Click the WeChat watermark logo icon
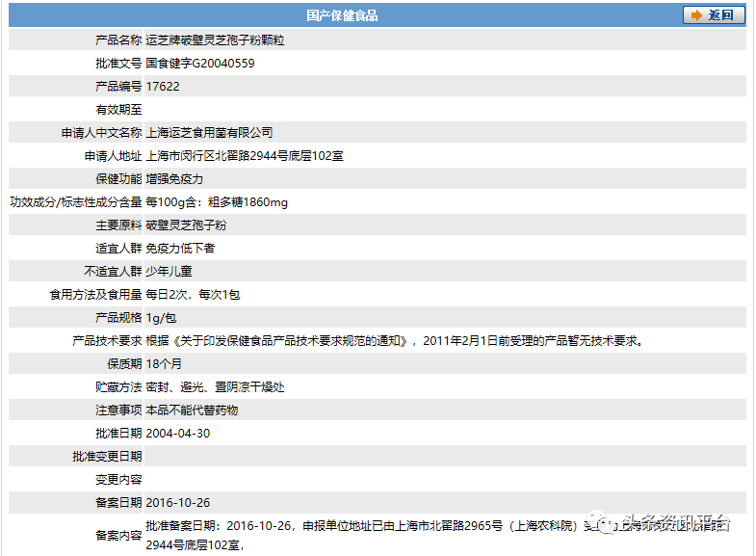756x556 pixels. pyautogui.click(x=607, y=523)
